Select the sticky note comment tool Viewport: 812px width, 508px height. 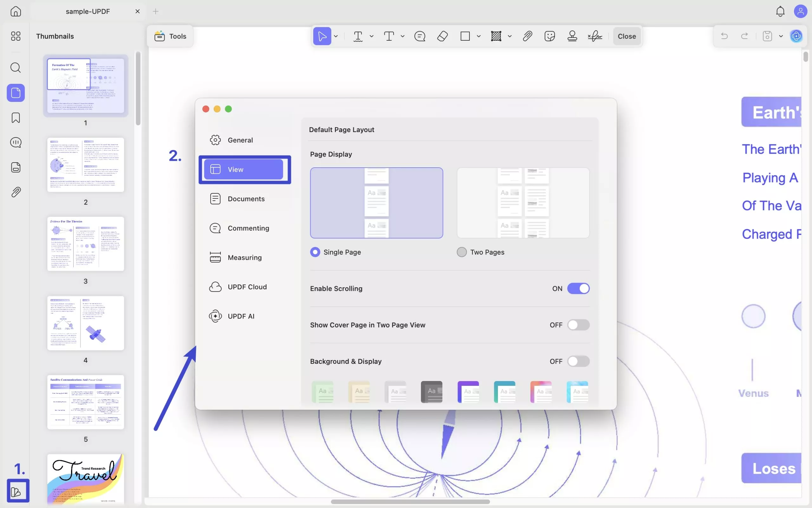pyautogui.click(x=420, y=36)
